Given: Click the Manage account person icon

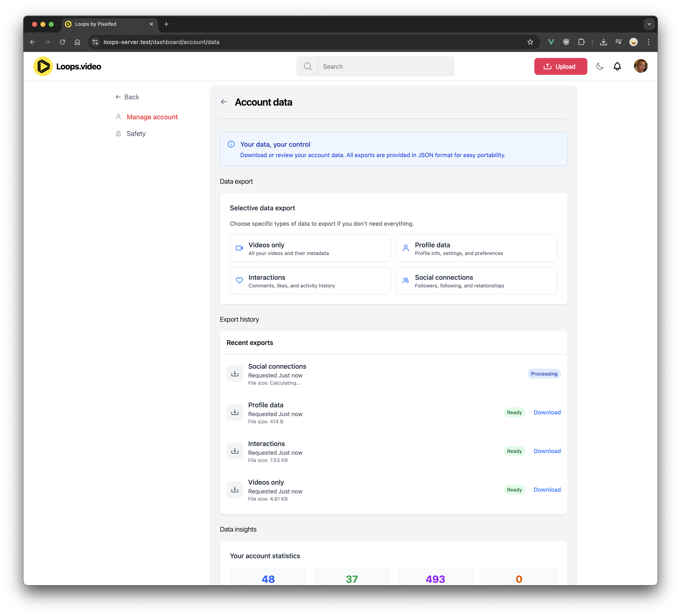Looking at the screenshot, I should [x=118, y=117].
